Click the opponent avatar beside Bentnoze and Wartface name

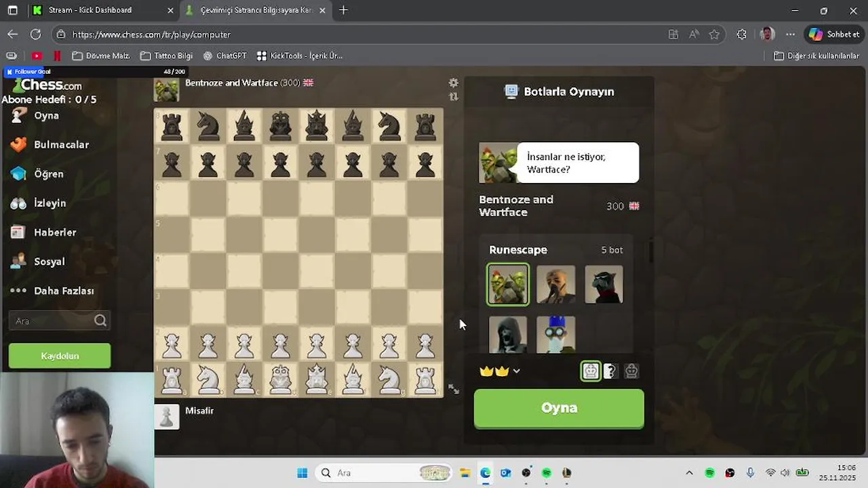click(167, 90)
